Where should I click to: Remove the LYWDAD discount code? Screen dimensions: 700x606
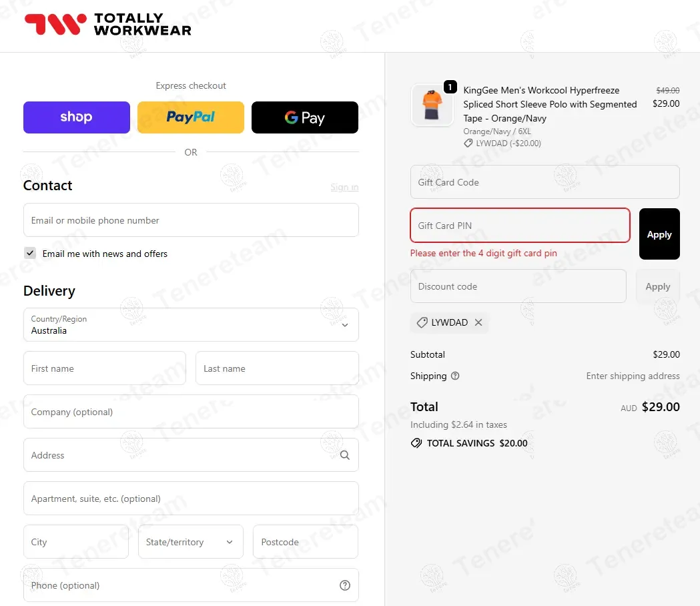(478, 322)
